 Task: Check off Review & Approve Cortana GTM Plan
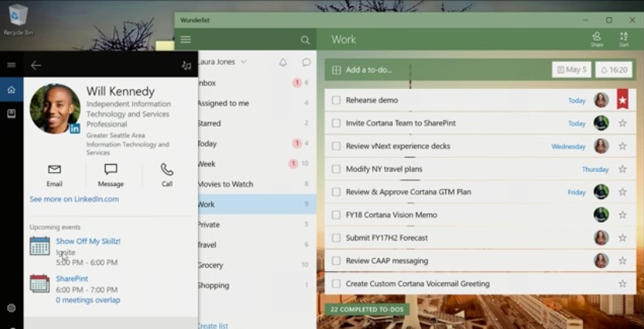point(336,192)
